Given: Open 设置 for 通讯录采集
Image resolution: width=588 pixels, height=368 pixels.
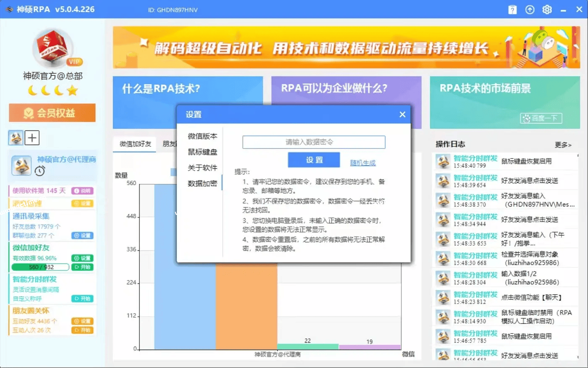Looking at the screenshot, I should (x=82, y=236).
